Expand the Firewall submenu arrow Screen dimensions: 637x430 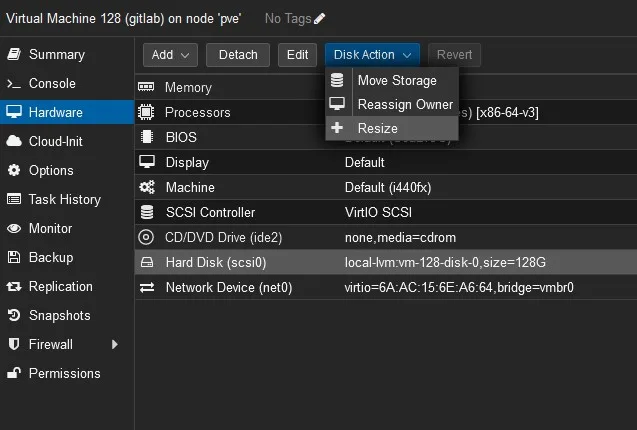(x=115, y=345)
